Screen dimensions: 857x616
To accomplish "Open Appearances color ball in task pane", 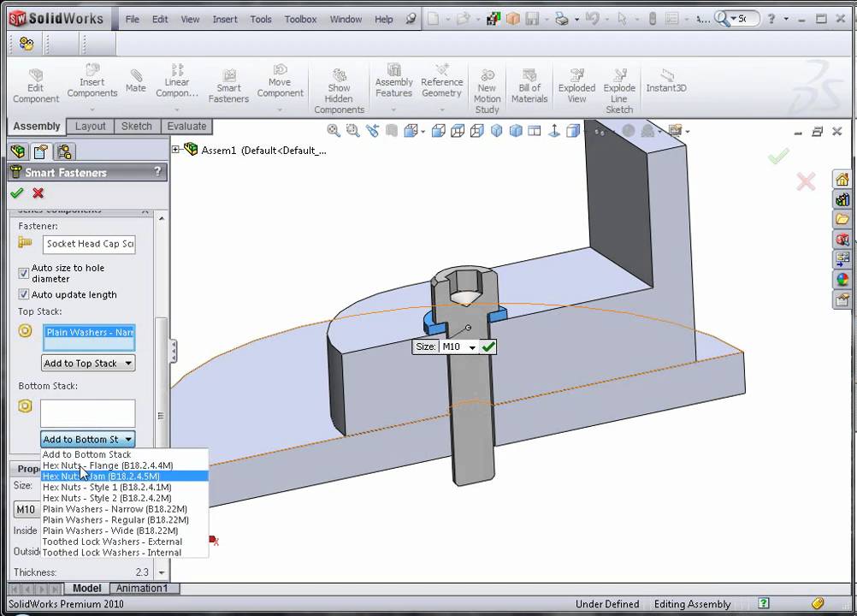I will coord(842,279).
